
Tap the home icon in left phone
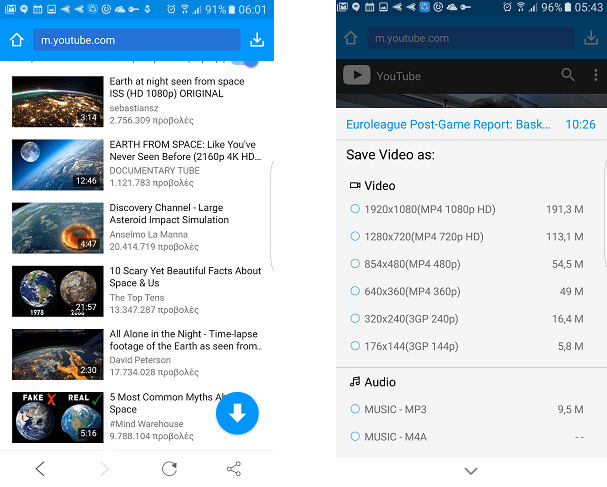tap(17, 40)
